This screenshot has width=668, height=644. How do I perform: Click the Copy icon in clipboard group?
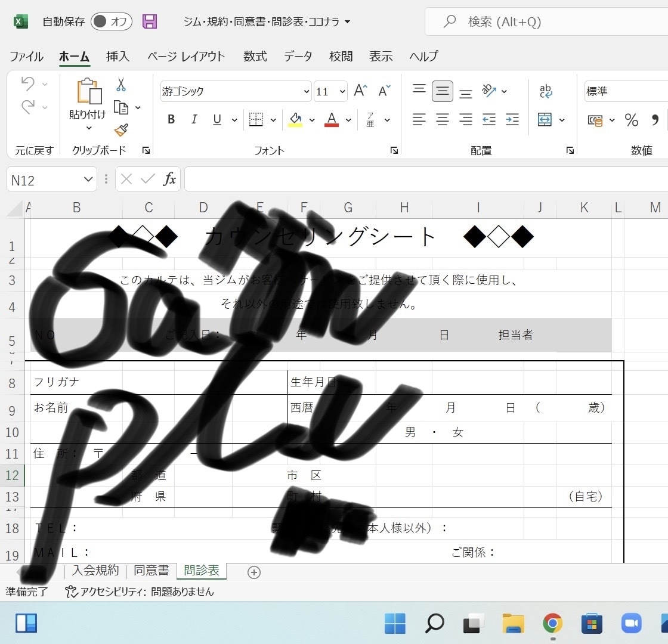[121, 107]
